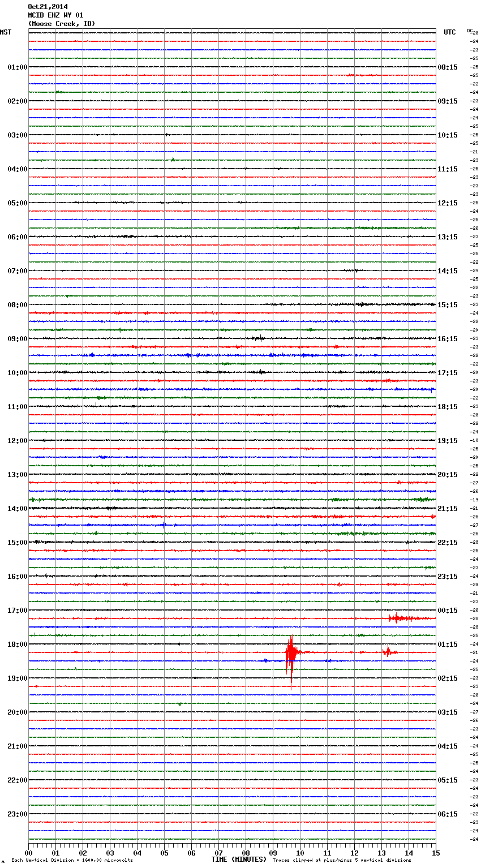Click the 09:15 UTC time label

[448, 101]
